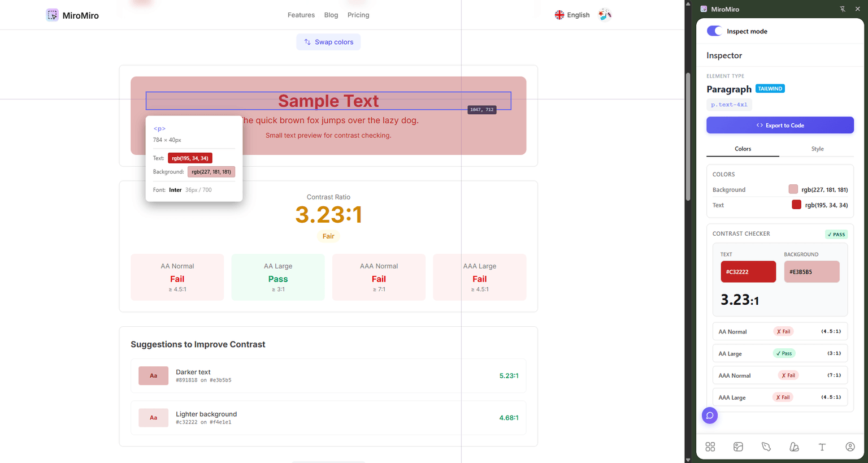Click the #C32222 text color swatch
The width and height of the screenshot is (868, 463).
click(x=748, y=271)
